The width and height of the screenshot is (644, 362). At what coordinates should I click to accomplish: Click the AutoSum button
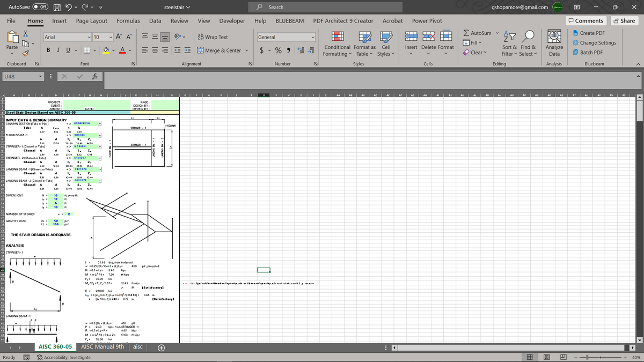[477, 33]
